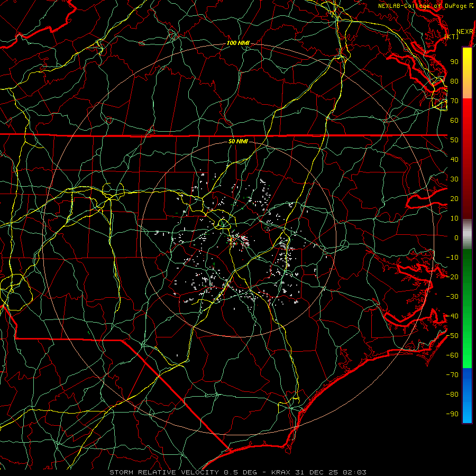The width and height of the screenshot is (476, 476).
Task: Click the 31 DEC 25 date text
Action: coord(316,472)
